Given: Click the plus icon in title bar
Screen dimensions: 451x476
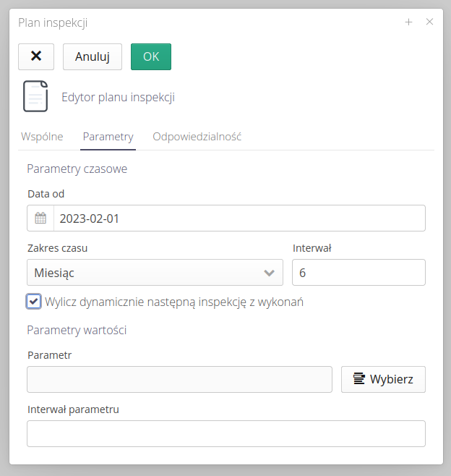Looking at the screenshot, I should tap(408, 22).
